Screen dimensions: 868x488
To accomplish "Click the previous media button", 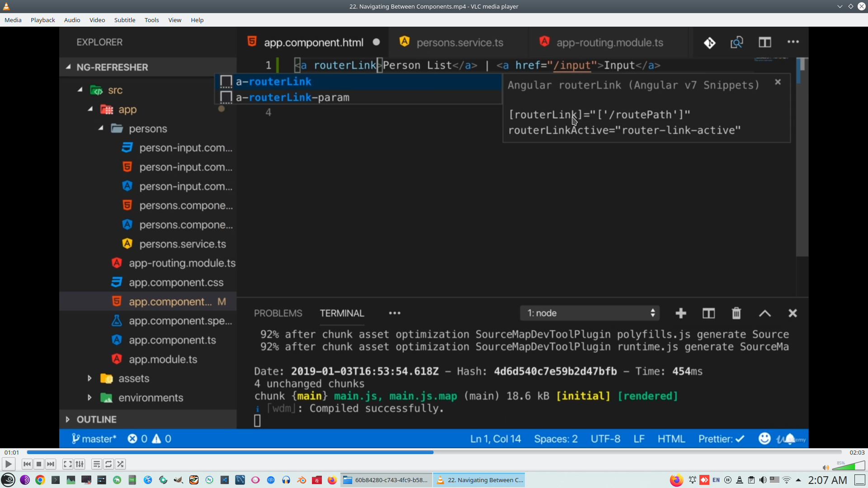I will click(x=27, y=464).
